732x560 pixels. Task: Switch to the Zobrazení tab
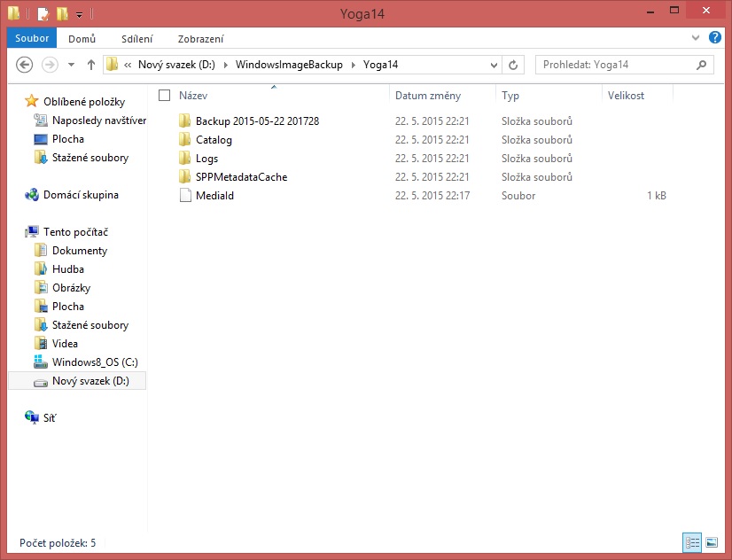pyautogui.click(x=200, y=39)
